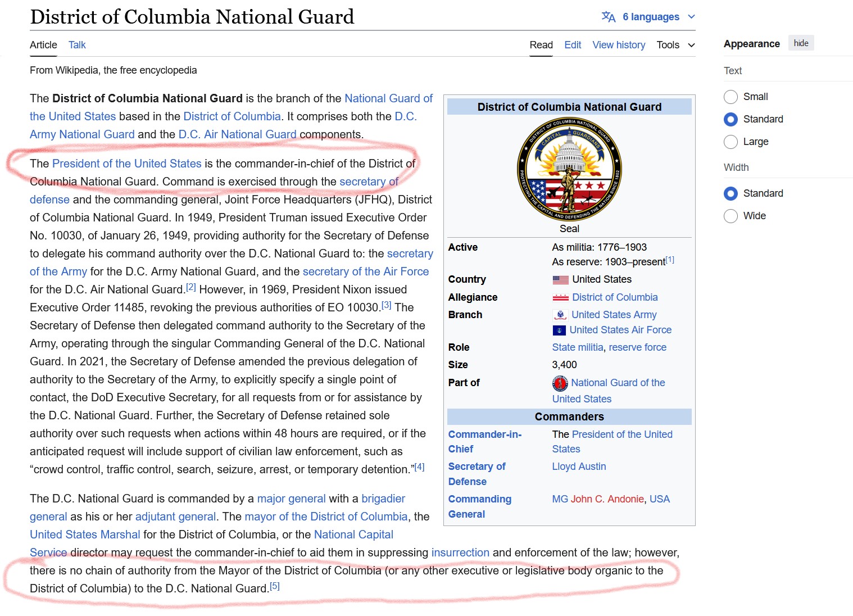
Task: Click the United States Army emblem icon
Action: 560,315
